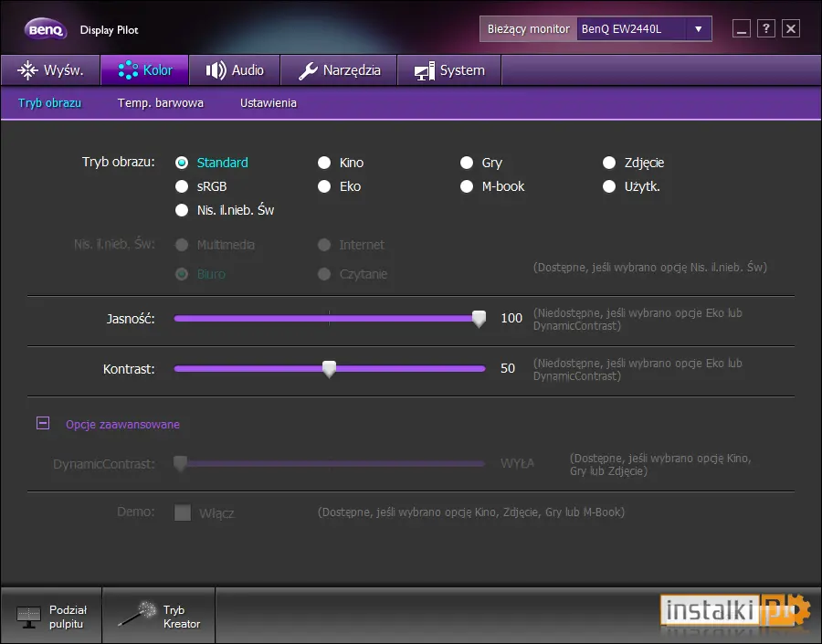Click the DynamicContrast WYŁA value

517,463
